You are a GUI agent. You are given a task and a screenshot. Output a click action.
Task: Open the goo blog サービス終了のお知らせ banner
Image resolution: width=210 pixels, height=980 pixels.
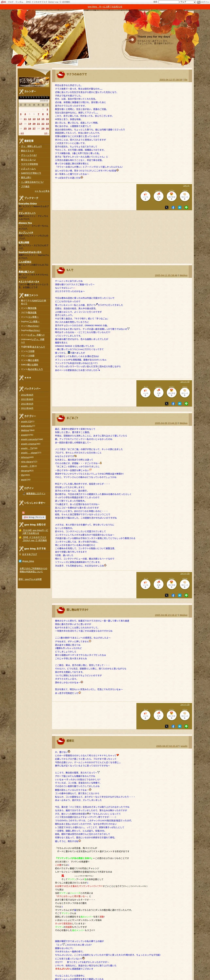coord(105,7)
